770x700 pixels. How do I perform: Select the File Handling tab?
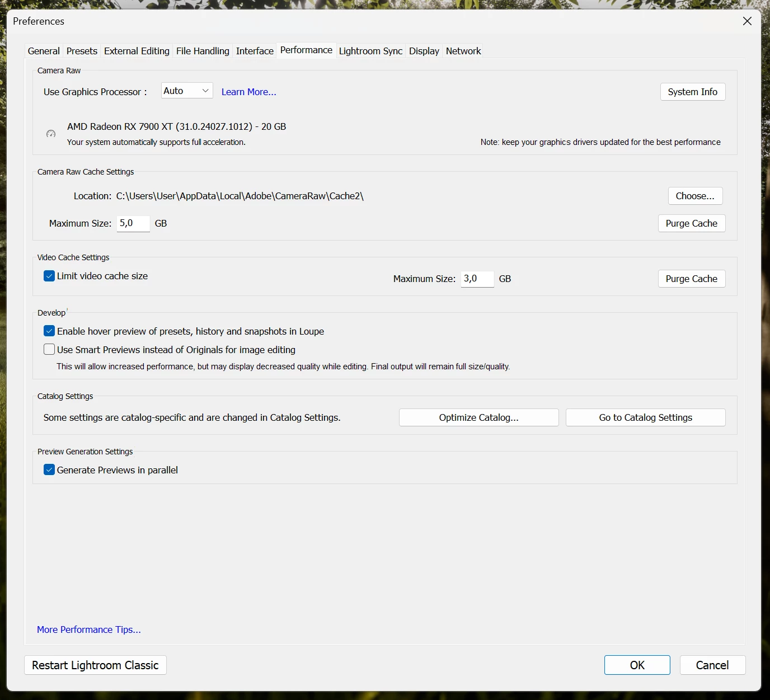[x=203, y=51]
